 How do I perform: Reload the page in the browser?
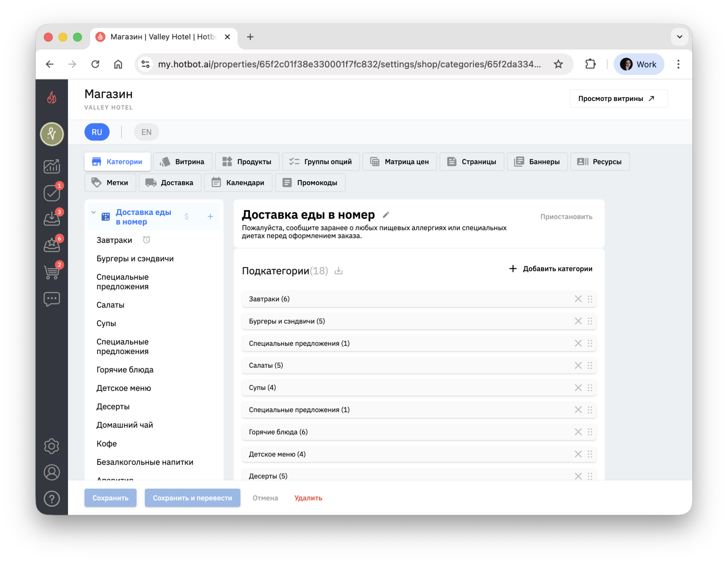[x=95, y=64]
